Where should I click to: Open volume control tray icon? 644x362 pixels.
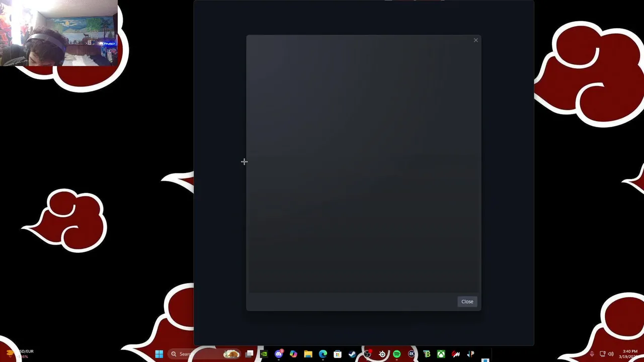pos(611,354)
